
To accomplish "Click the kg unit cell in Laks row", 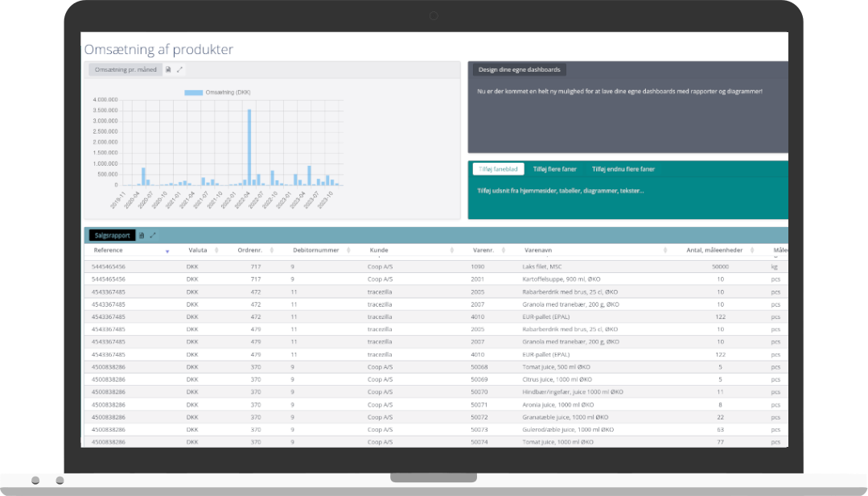I will (x=774, y=267).
